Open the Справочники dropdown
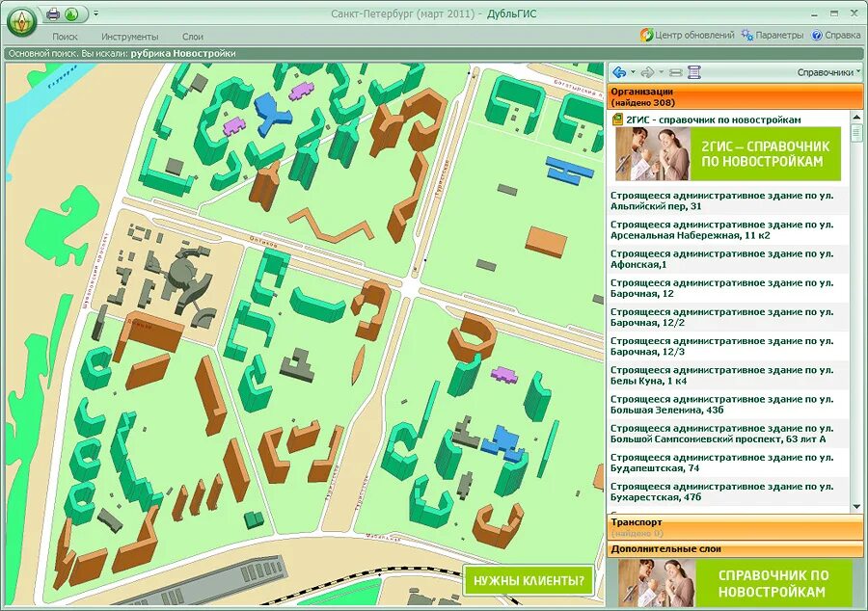Image resolution: width=868 pixels, height=611 pixels. [828, 72]
